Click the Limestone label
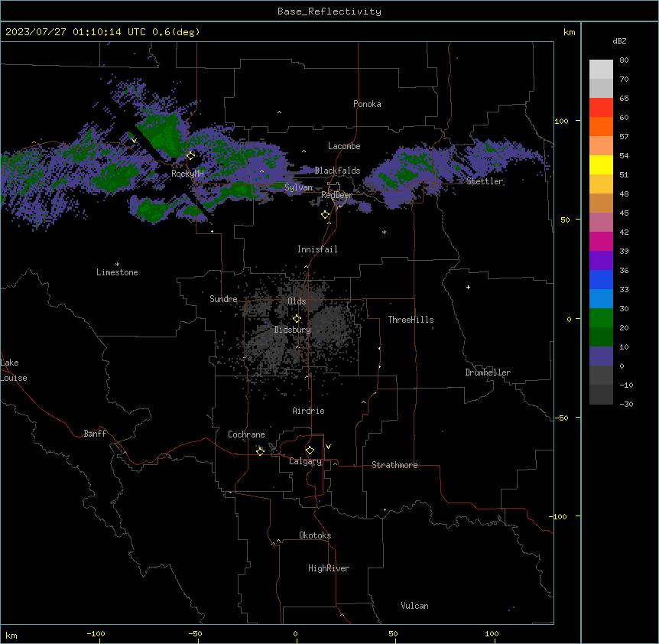The width and height of the screenshot is (659, 644). pyautogui.click(x=117, y=272)
